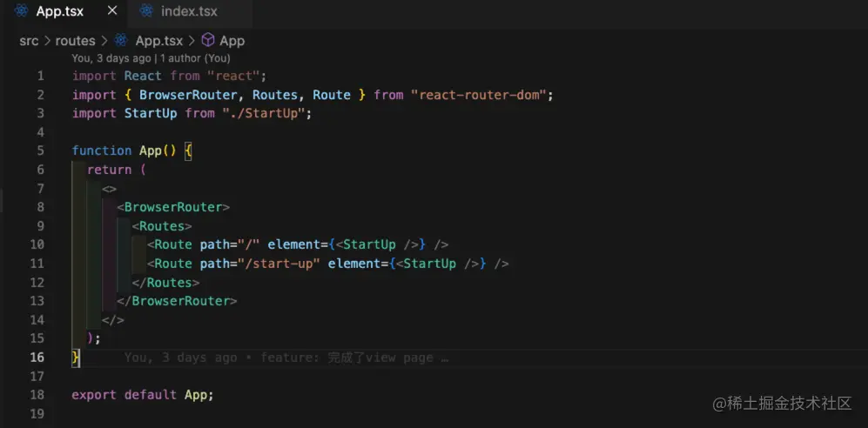Click line number 5 in the gutter

click(40, 151)
